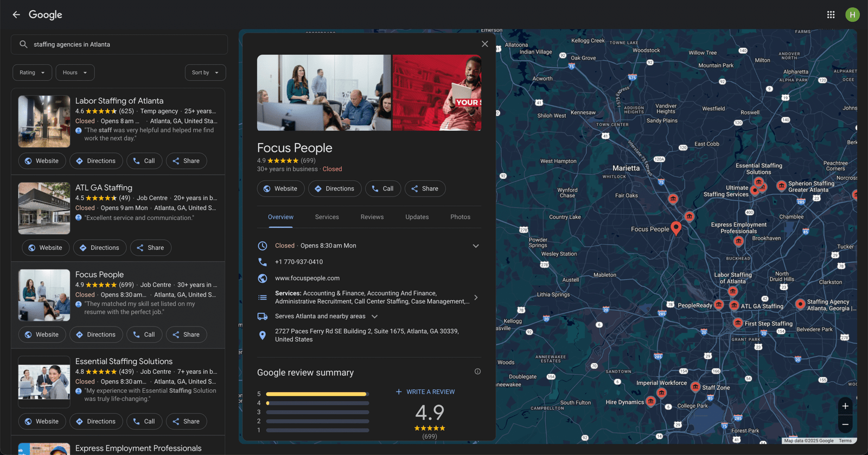Expand Serves Atlanta and nearby areas
Image resolution: width=868 pixels, height=455 pixels.
pyautogui.click(x=374, y=317)
